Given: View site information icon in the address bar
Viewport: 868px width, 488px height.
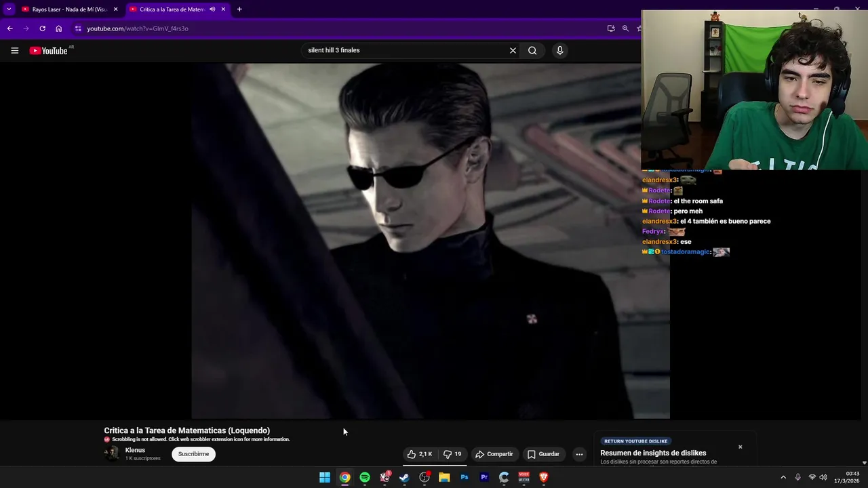Looking at the screenshot, I should 78,28.
